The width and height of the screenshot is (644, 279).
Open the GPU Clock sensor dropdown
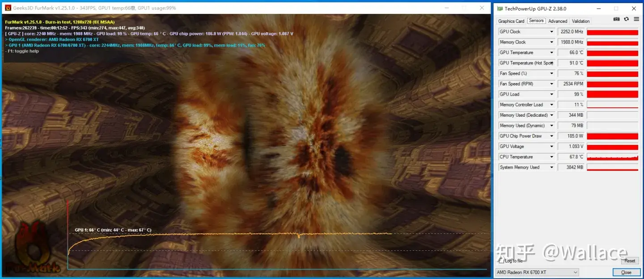point(551,32)
